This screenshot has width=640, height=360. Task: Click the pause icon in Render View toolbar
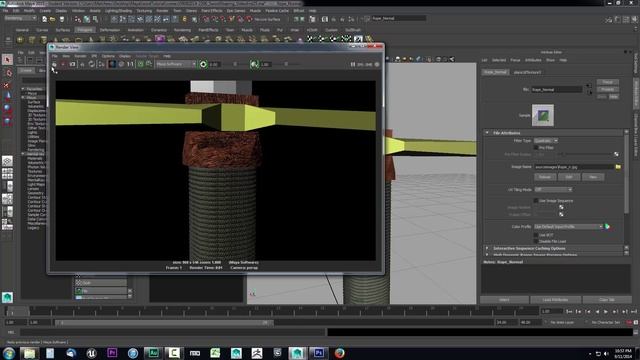tap(353, 64)
